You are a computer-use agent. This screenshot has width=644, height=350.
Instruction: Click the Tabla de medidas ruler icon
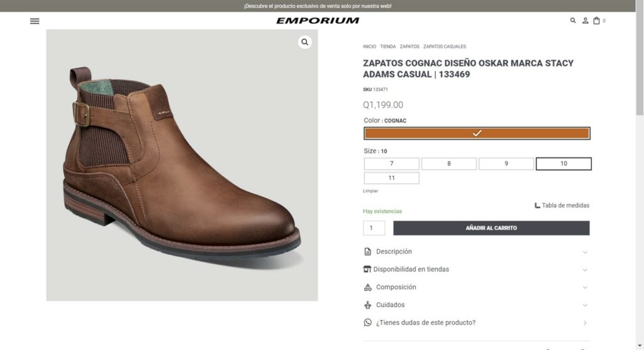click(x=537, y=205)
